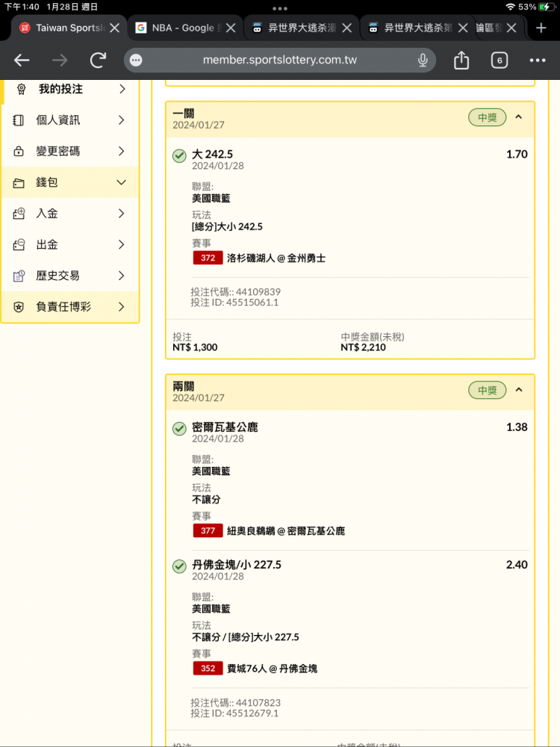Screen dimensions: 560x747
Task: Select 出金 in the sidebar
Action: [70, 244]
